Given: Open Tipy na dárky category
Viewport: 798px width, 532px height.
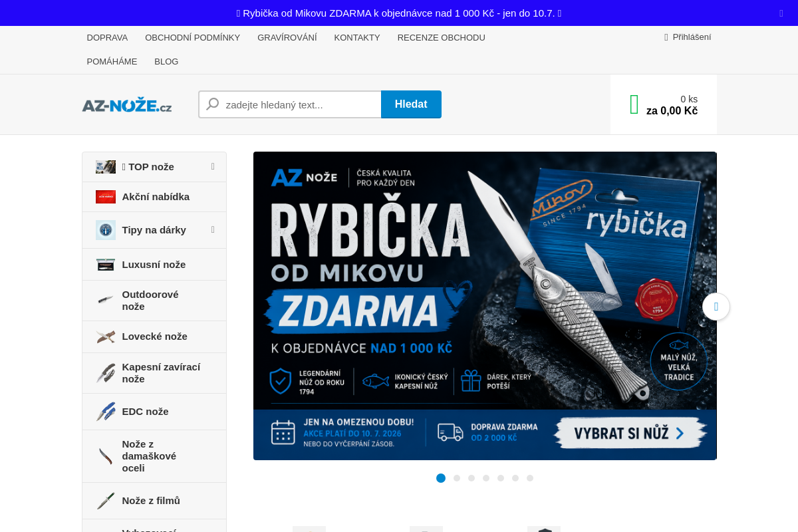Looking at the screenshot, I should [x=154, y=230].
